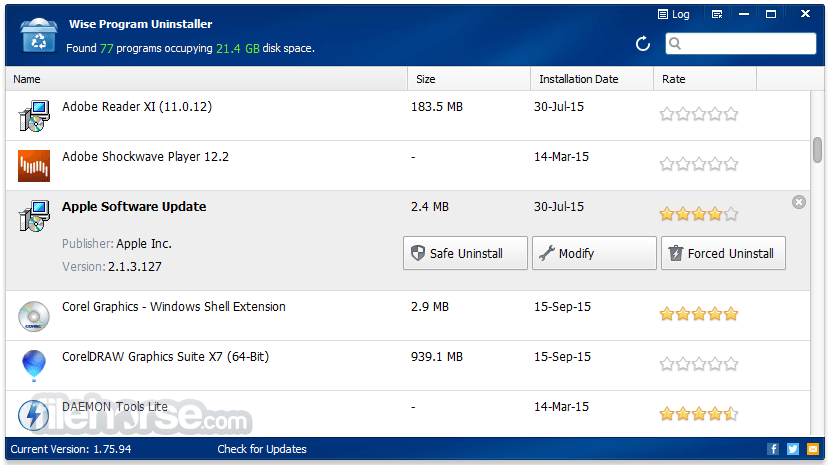
Task: Click Apple Software Update title
Action: (134, 207)
